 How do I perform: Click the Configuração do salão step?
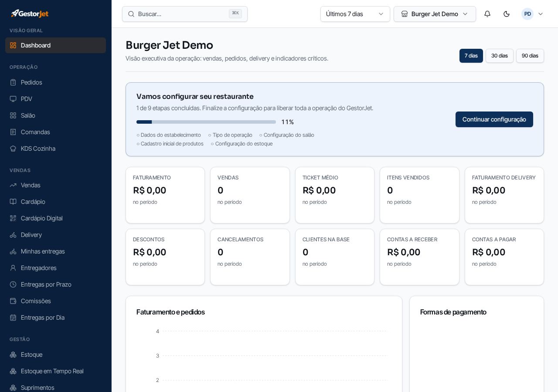pos(287,135)
